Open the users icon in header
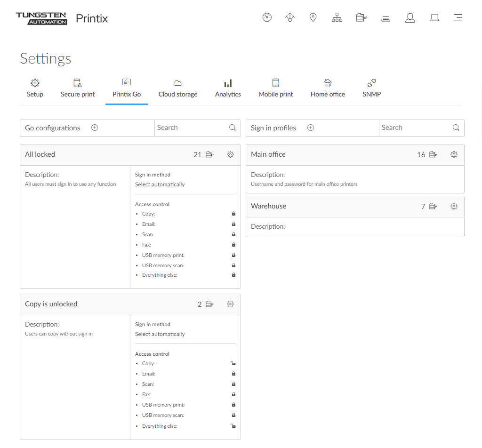The image size is (482, 448). click(x=410, y=18)
